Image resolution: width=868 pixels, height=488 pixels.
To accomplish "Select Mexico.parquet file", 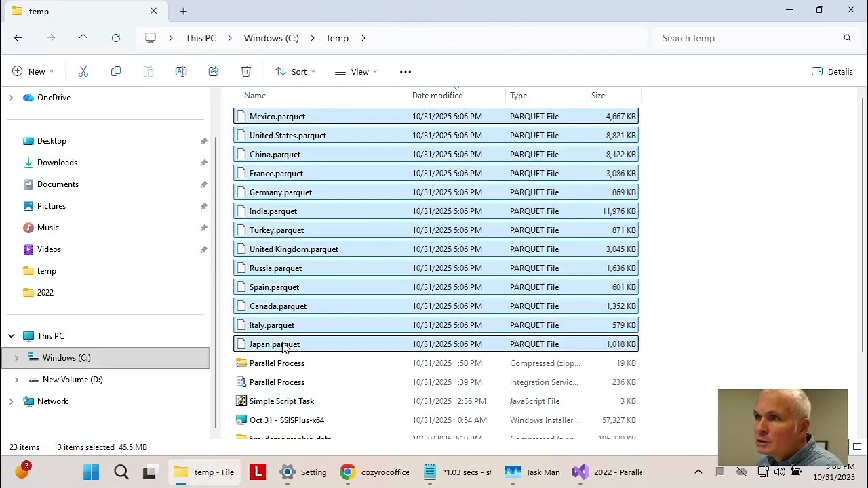I will pyautogui.click(x=436, y=117).
